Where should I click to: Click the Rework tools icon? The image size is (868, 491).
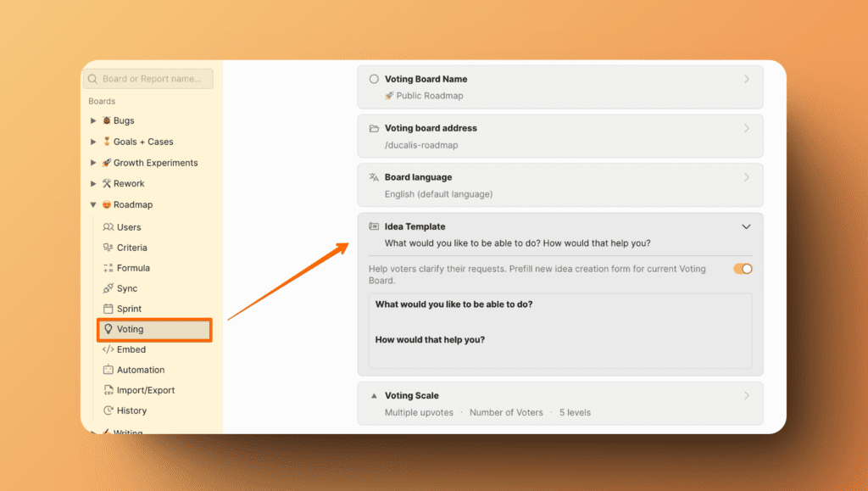point(105,183)
